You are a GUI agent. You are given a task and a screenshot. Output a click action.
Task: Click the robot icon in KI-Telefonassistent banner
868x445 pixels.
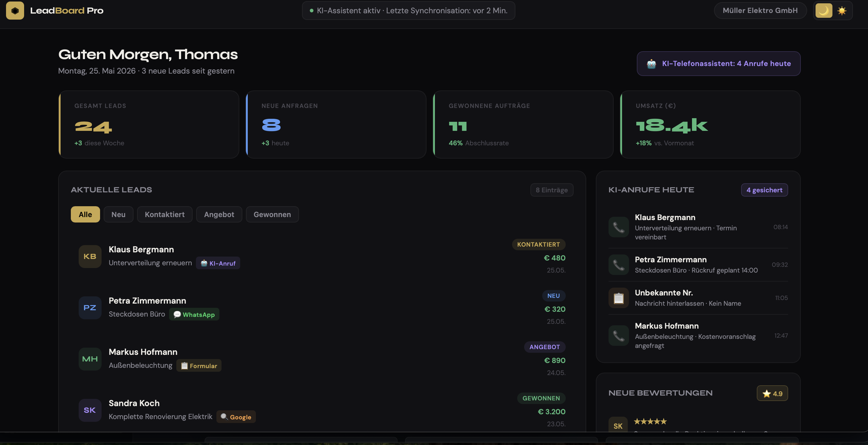tap(651, 64)
